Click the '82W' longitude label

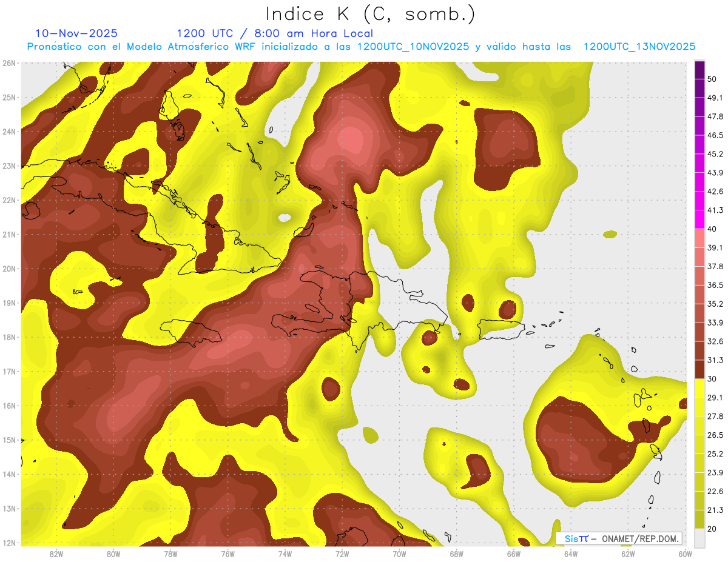click(56, 554)
